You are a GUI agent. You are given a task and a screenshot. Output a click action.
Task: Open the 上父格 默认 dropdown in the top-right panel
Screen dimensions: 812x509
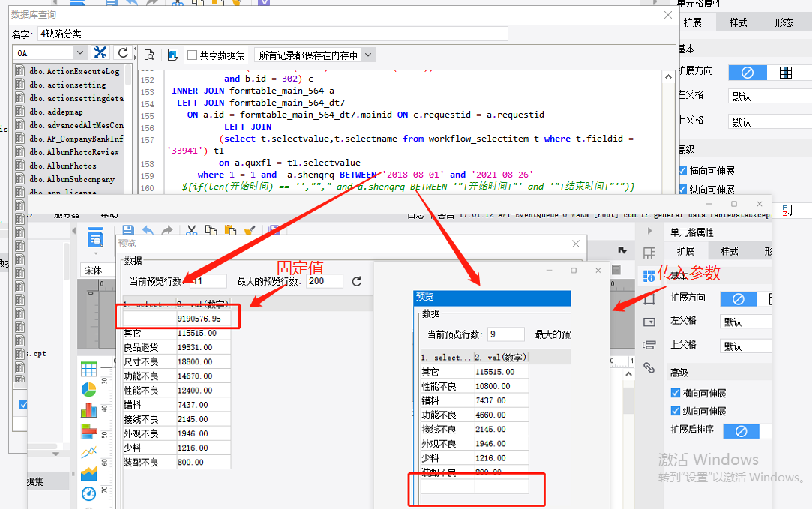pyautogui.click(x=769, y=121)
